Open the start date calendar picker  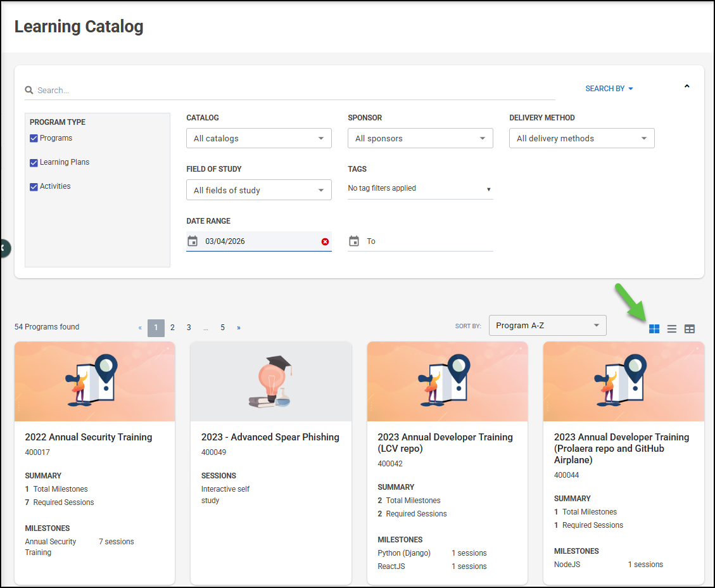pyautogui.click(x=193, y=241)
